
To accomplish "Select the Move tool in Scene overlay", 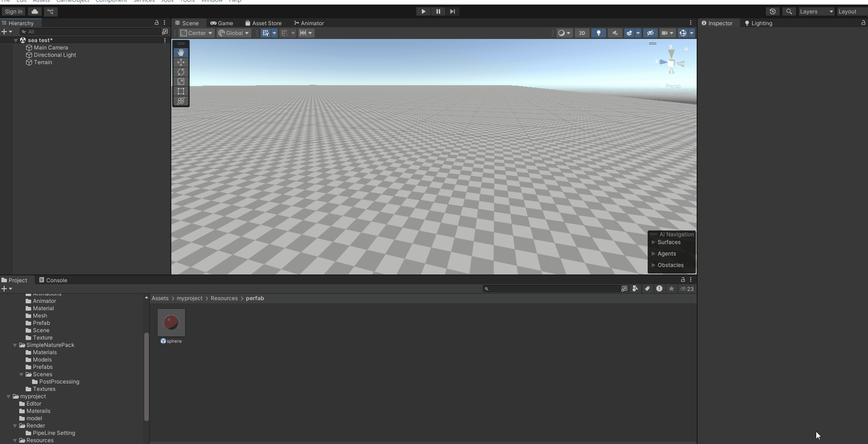I will tap(181, 62).
